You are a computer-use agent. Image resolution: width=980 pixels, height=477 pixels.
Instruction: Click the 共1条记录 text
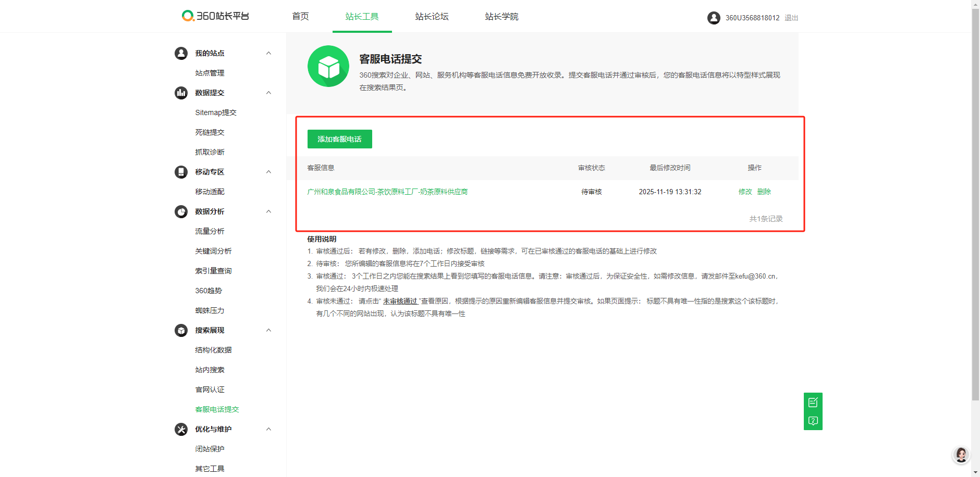(x=766, y=219)
